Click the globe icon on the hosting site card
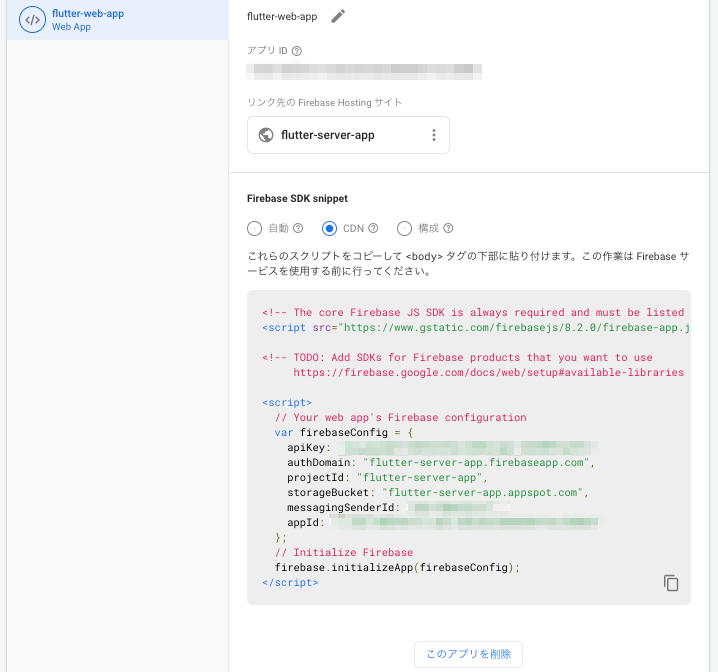 [266, 135]
